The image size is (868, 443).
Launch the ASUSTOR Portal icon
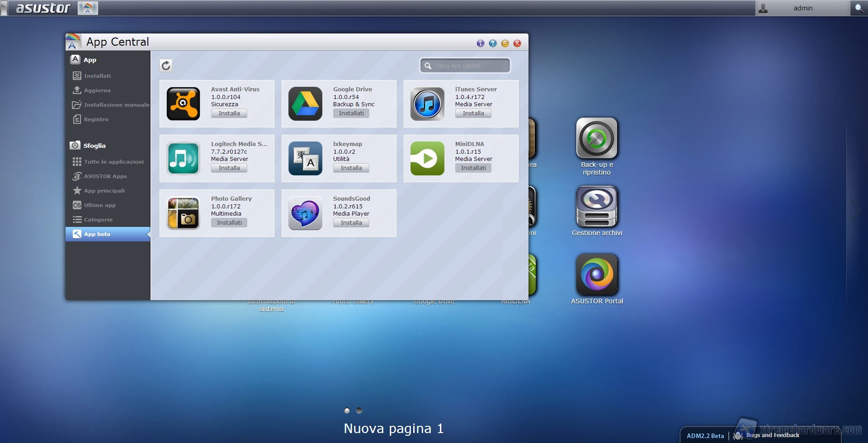pyautogui.click(x=597, y=274)
